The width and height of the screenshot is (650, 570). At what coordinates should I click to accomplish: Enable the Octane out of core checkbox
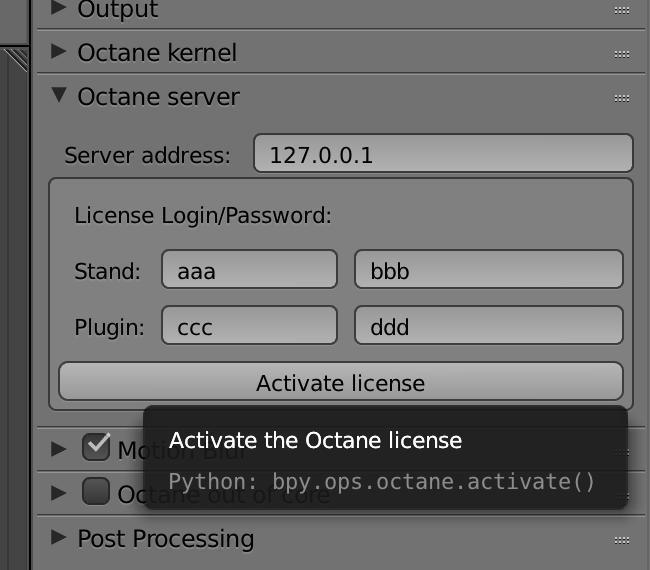pyautogui.click(x=96, y=491)
